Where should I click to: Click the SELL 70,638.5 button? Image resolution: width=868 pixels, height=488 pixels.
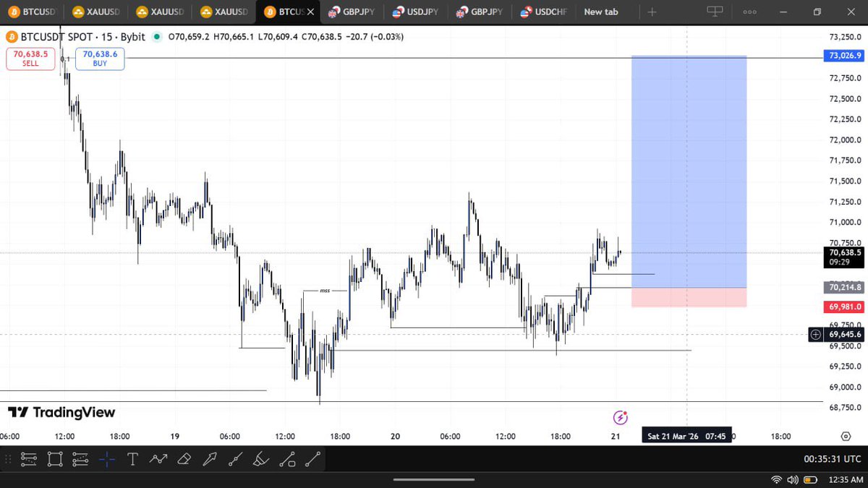[30, 59]
